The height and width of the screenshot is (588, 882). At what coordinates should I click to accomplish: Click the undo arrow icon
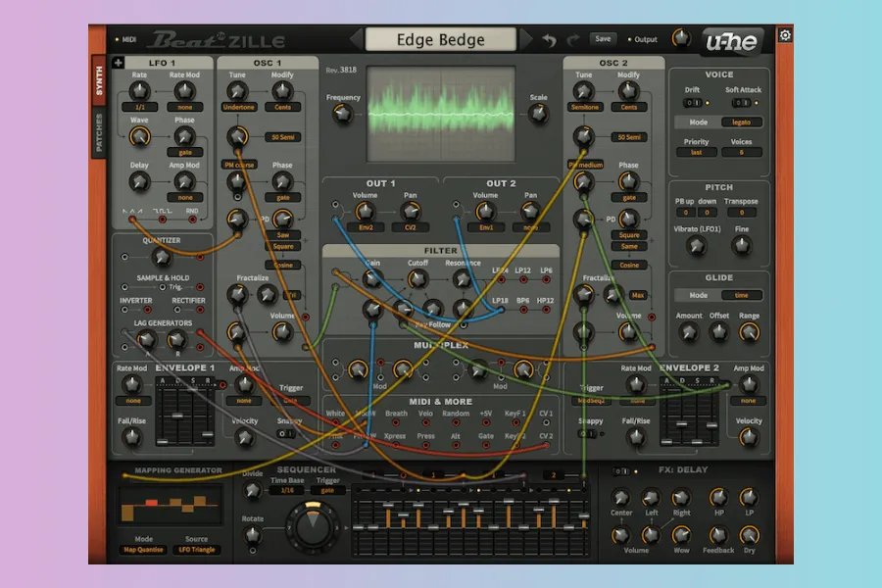(549, 40)
